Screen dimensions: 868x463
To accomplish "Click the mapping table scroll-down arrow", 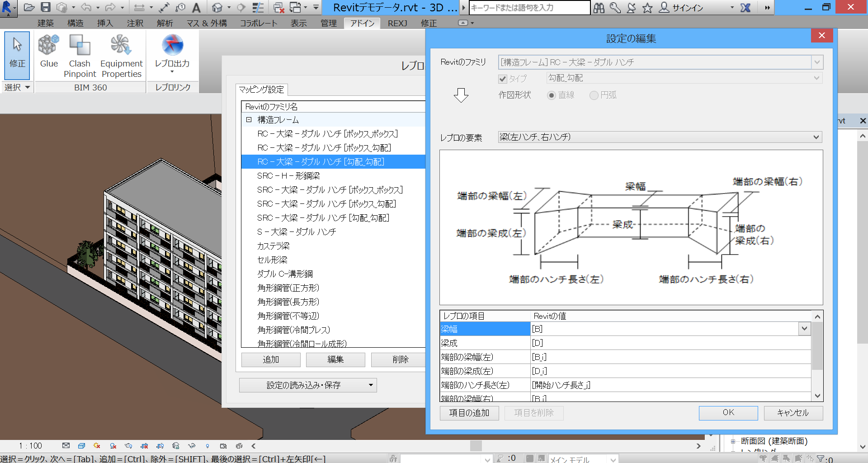I will pyautogui.click(x=817, y=396).
